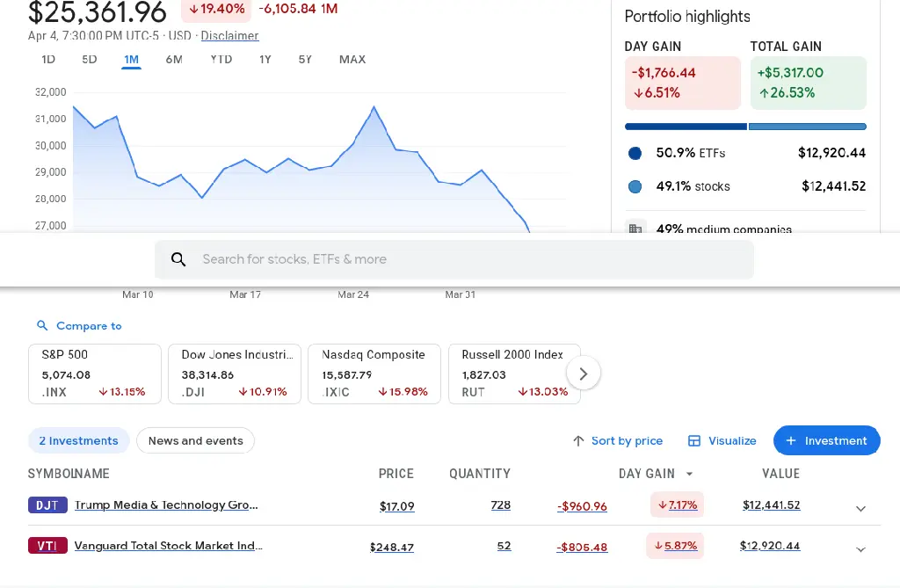Screen dimensions: 900x588
Task: Click the Total Gain +$5,317.00 box
Action: tap(809, 83)
